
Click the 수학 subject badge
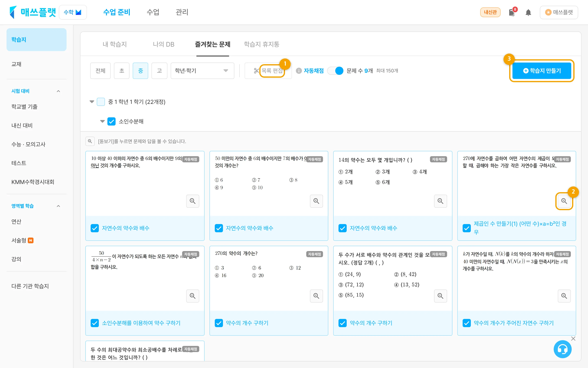point(73,12)
